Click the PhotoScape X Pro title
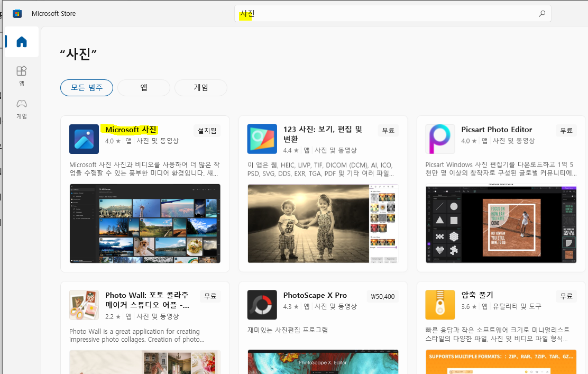Image resolution: width=588 pixels, height=374 pixels. 315,295
